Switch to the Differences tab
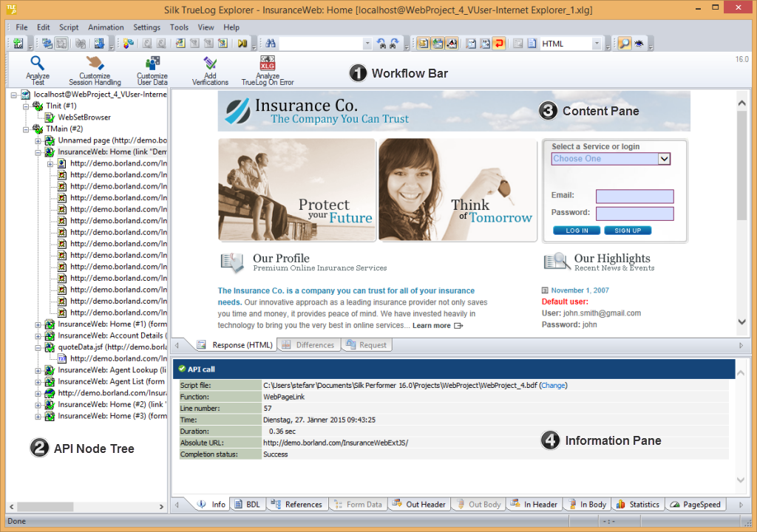Viewport: 757px width, 532px height. (309, 345)
